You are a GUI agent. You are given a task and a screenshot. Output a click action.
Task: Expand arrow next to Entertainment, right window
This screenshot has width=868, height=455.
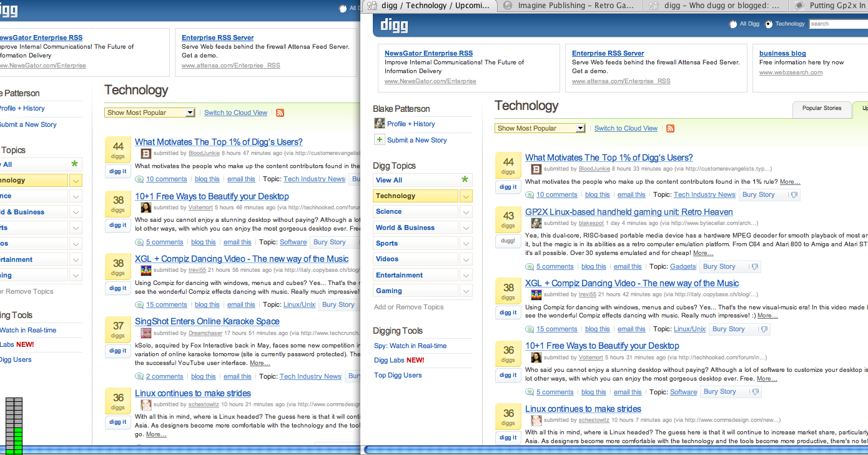pyautogui.click(x=466, y=276)
